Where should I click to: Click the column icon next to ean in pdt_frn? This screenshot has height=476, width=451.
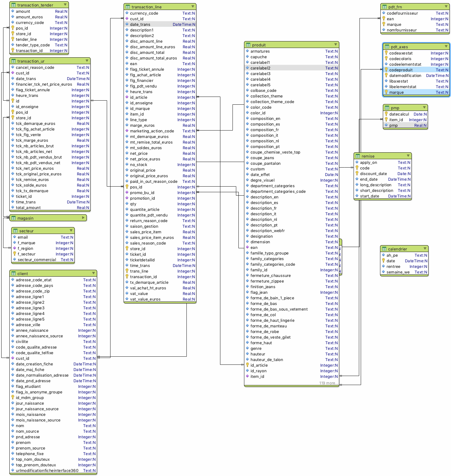click(384, 19)
